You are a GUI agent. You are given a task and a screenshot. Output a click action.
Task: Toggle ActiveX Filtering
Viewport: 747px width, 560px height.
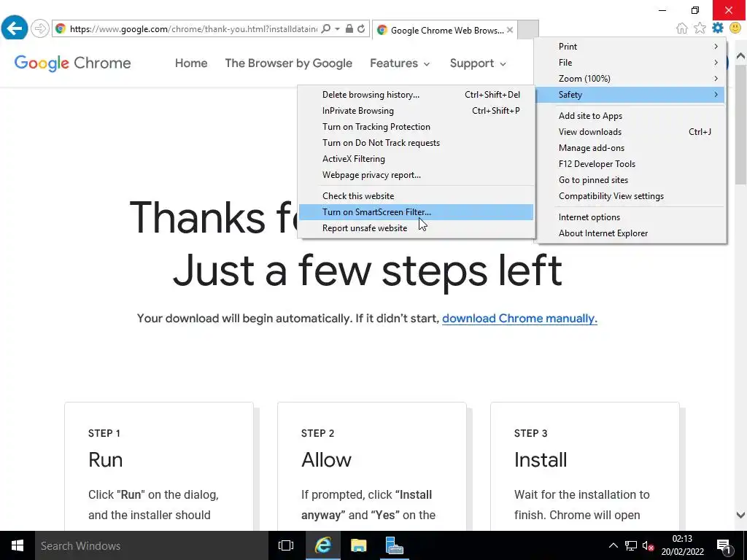coord(416,159)
